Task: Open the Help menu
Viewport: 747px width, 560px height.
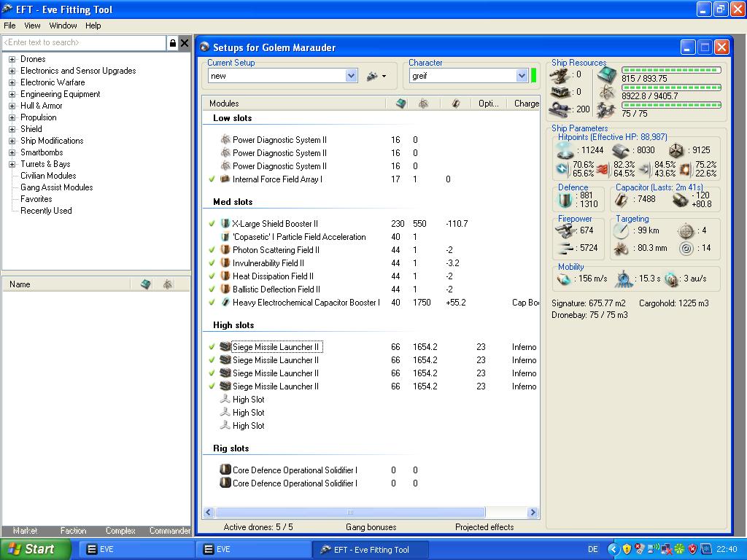Action: (x=93, y=26)
